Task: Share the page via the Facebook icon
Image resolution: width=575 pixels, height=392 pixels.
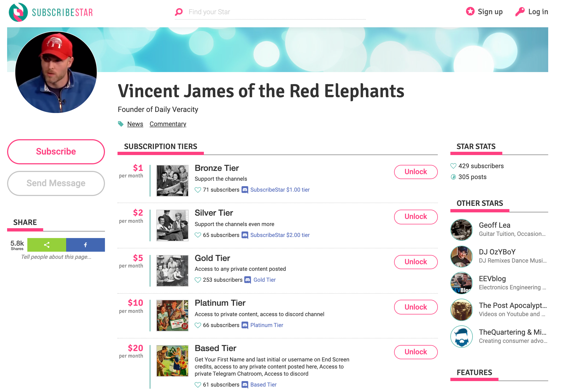Action: coord(86,245)
